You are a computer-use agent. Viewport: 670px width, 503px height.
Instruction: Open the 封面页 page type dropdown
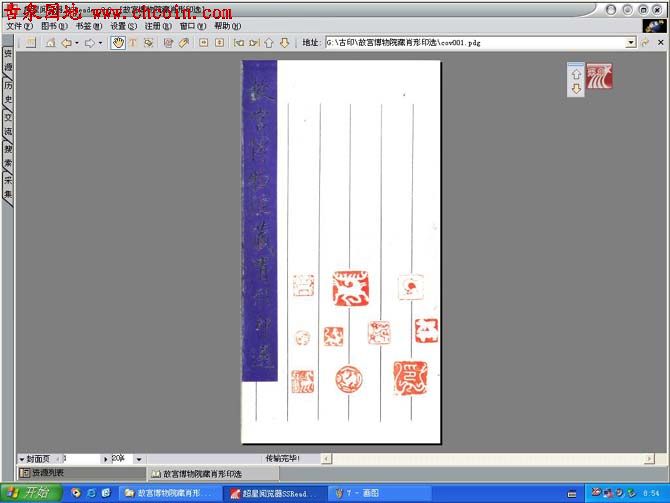[x=22, y=459]
